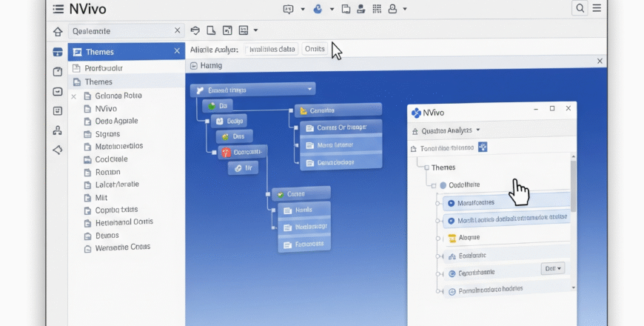Open the hamburger menu beside the NVivo title
The width and height of the screenshot is (644, 326).
click(58, 9)
